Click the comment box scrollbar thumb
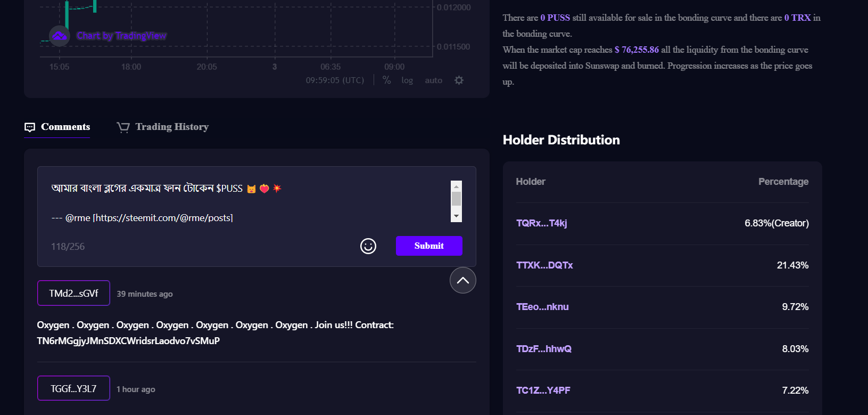 (x=456, y=199)
